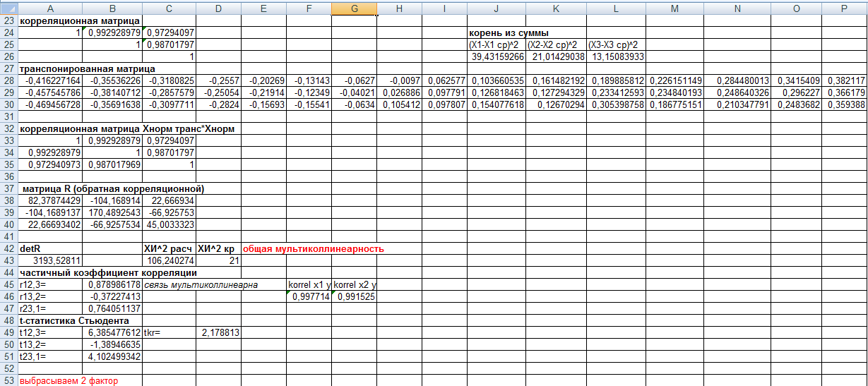Click '(X1-X1 ср)^2' header cell

tap(496, 45)
